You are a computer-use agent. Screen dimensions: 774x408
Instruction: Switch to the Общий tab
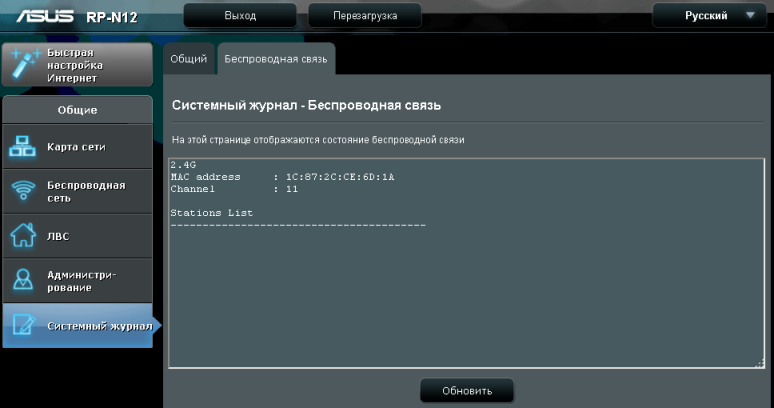point(189,59)
